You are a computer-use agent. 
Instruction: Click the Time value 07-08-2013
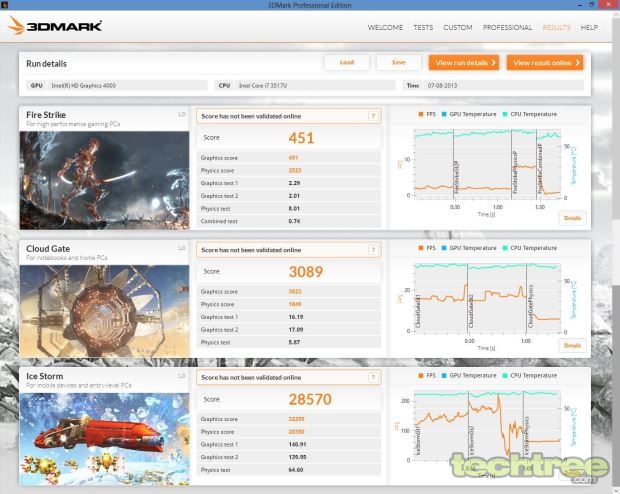click(442, 85)
